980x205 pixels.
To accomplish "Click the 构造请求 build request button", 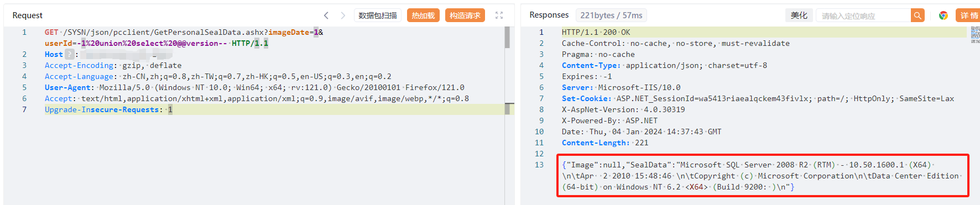I will [x=465, y=15].
